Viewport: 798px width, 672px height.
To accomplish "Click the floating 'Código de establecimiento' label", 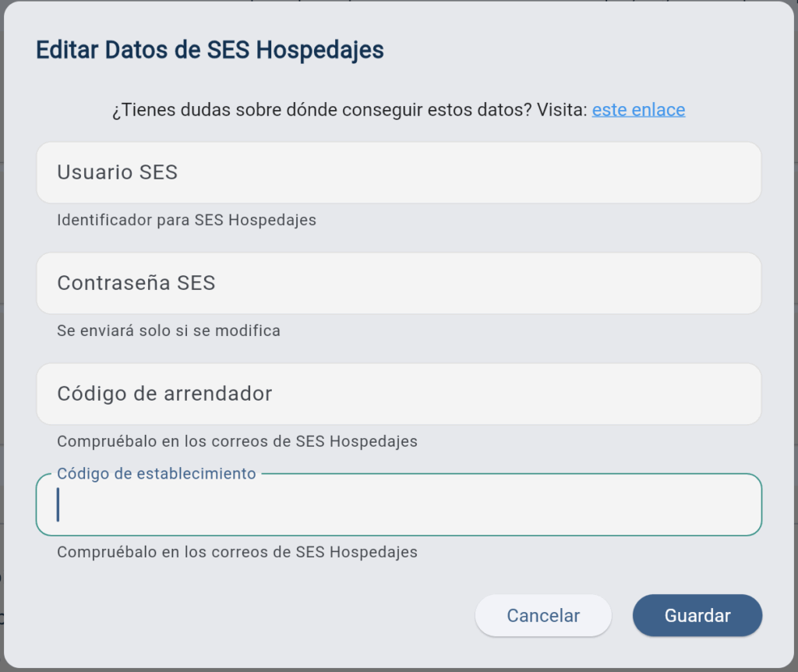I will (156, 473).
